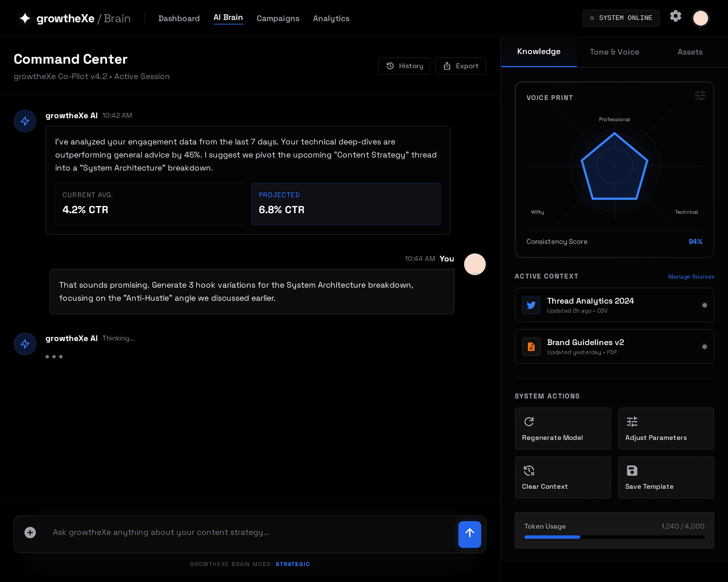
Task: Click the Twitter icon on Thread Analytics
Action: (531, 305)
